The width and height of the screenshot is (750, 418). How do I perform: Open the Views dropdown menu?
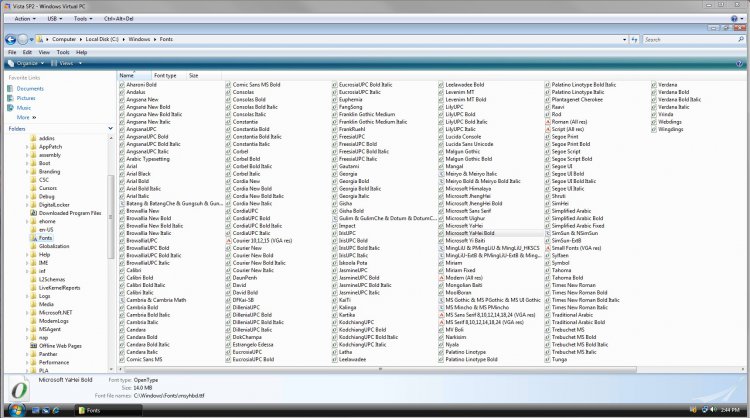pyautogui.click(x=68, y=62)
